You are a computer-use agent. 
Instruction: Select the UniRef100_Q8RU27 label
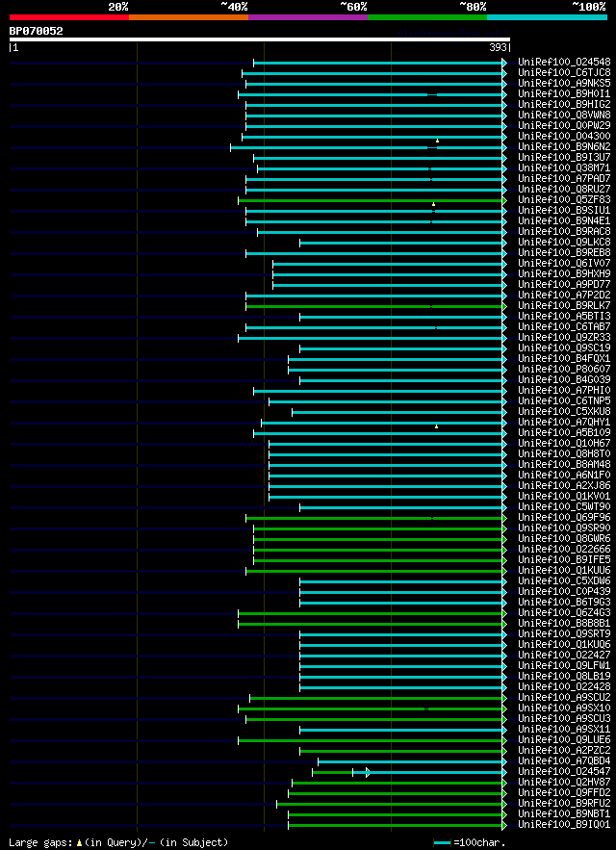pos(564,189)
